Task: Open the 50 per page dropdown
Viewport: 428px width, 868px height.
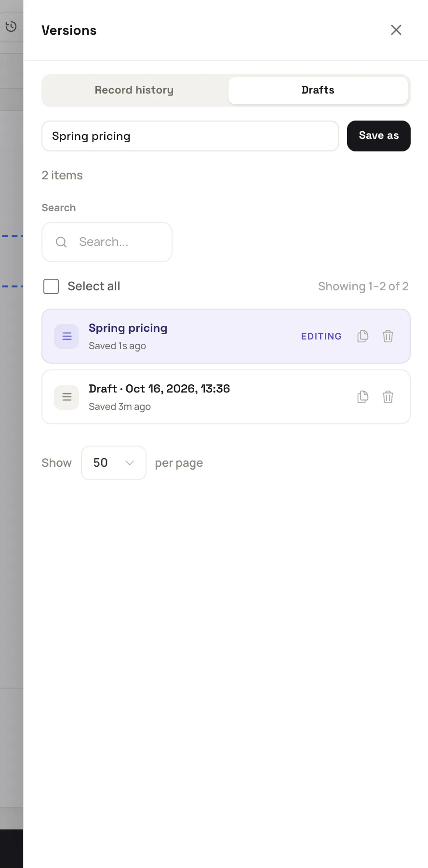Action: pos(114,463)
